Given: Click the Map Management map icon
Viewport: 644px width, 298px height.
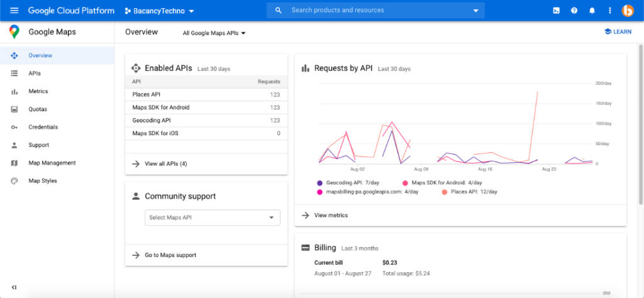Looking at the screenshot, I should (14, 163).
